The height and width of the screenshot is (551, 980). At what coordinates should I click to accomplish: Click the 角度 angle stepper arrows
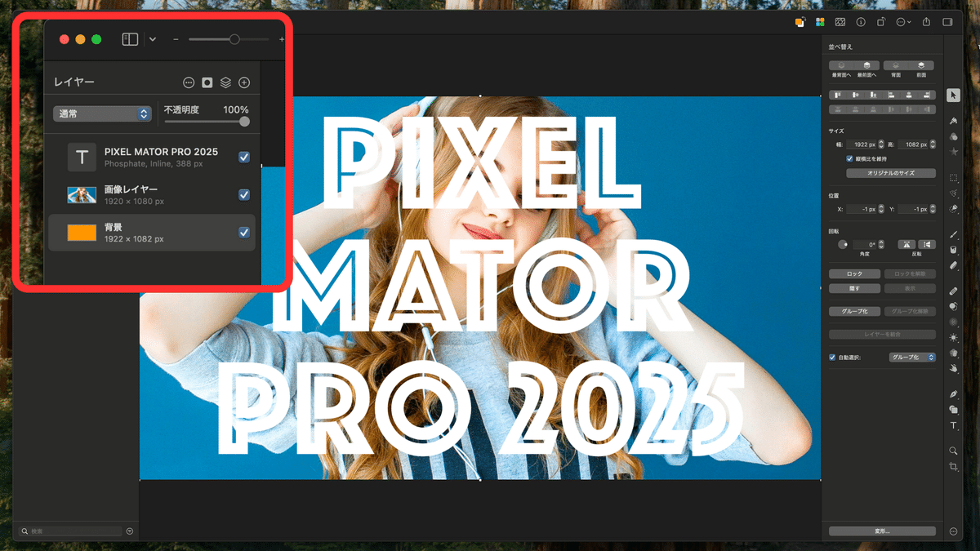point(881,244)
